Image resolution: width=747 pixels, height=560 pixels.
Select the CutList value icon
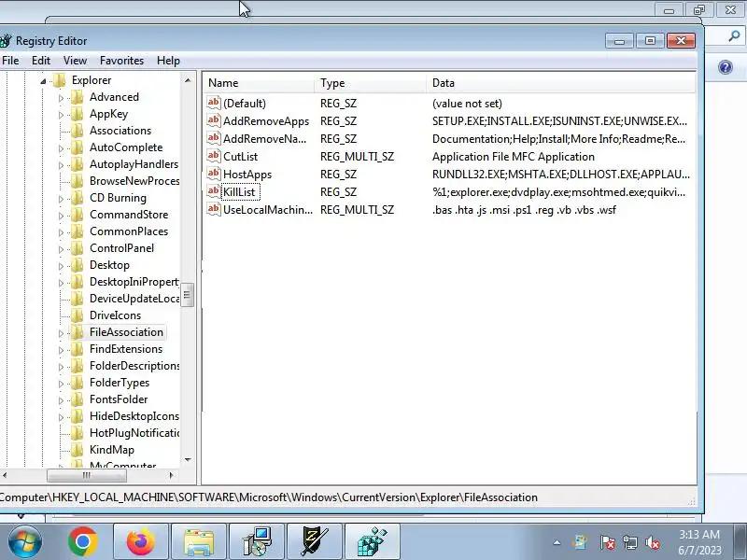[214, 156]
